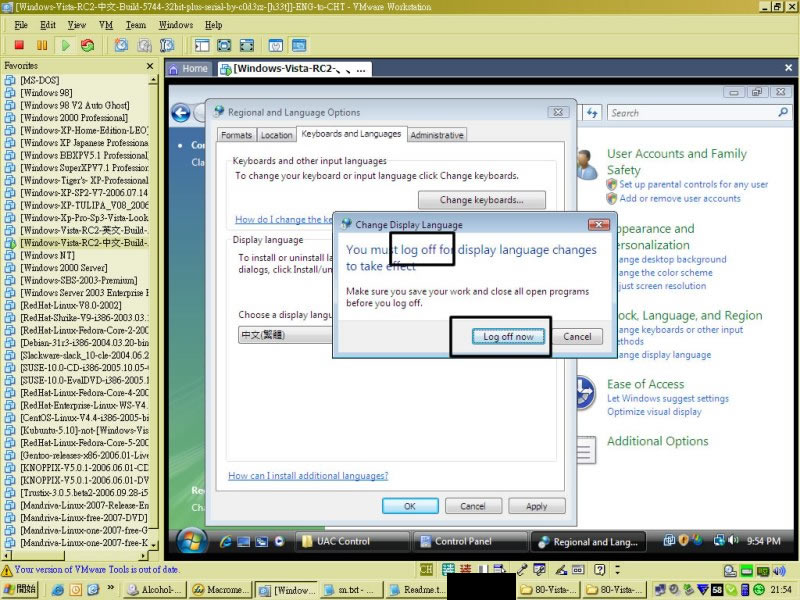
Task: Click Cancel in Change Display Language dialog
Action: pyautogui.click(x=577, y=337)
